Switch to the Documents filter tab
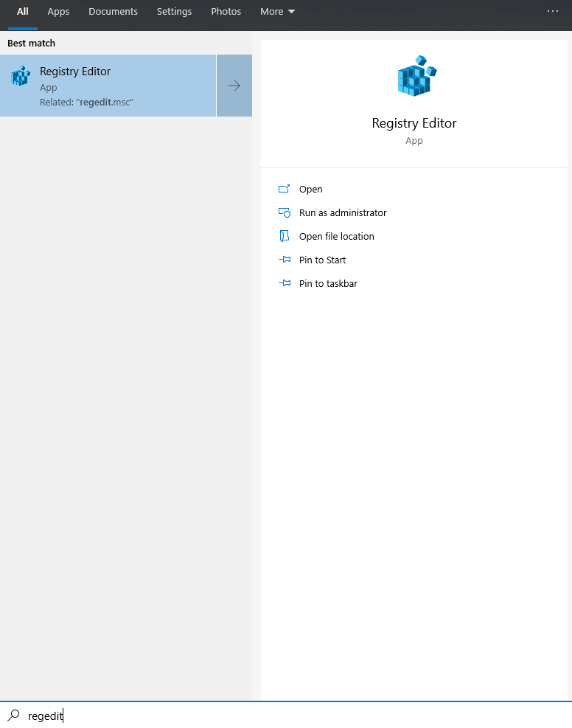The width and height of the screenshot is (572, 728). point(114,12)
